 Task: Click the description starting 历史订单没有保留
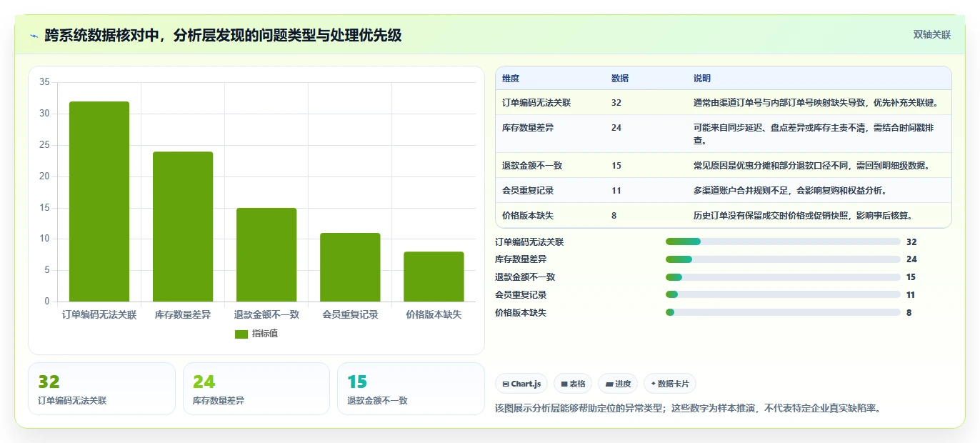[804, 215]
